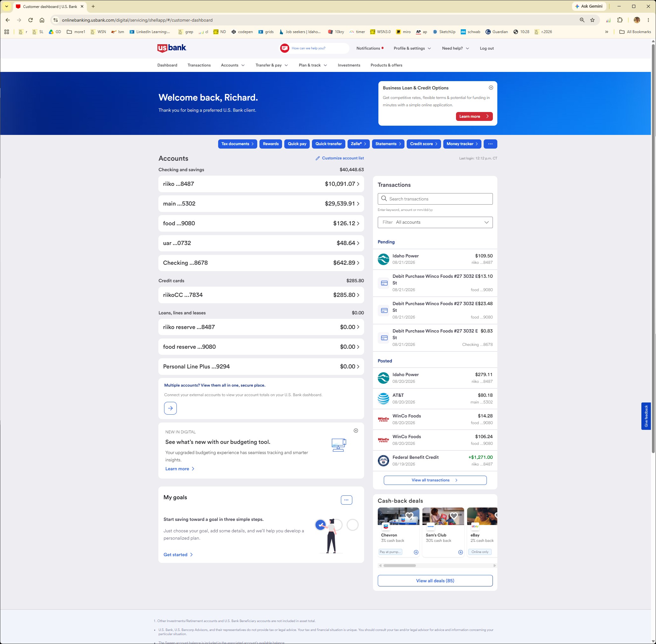Click View all transactions
656x644 pixels.
tap(435, 480)
